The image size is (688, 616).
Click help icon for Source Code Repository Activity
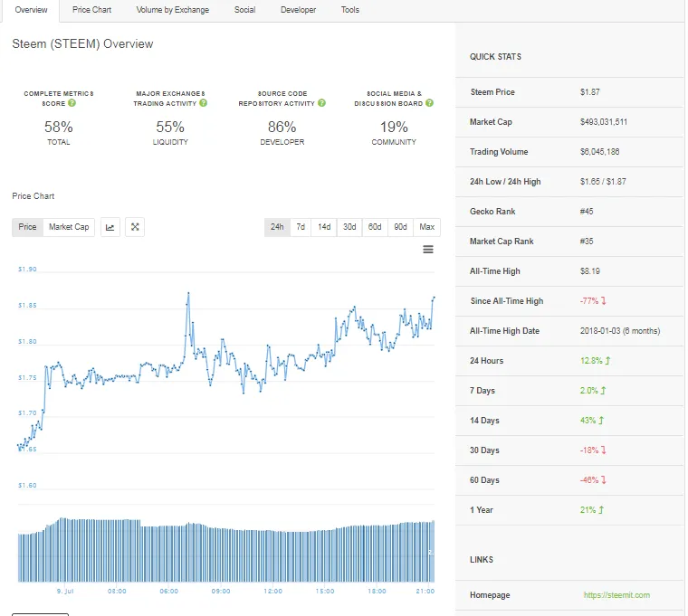[321, 103]
